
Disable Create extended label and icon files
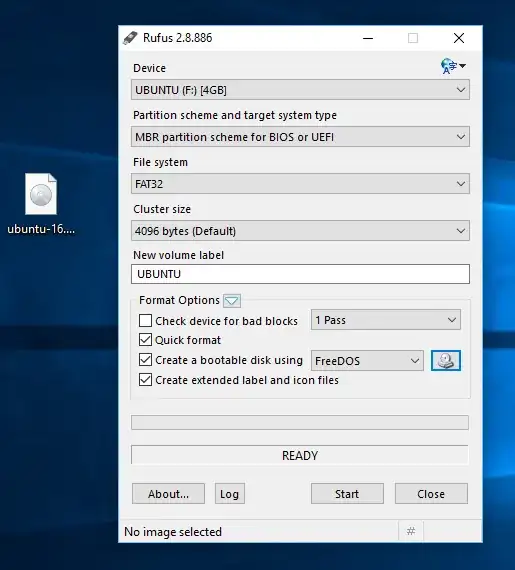click(x=145, y=380)
